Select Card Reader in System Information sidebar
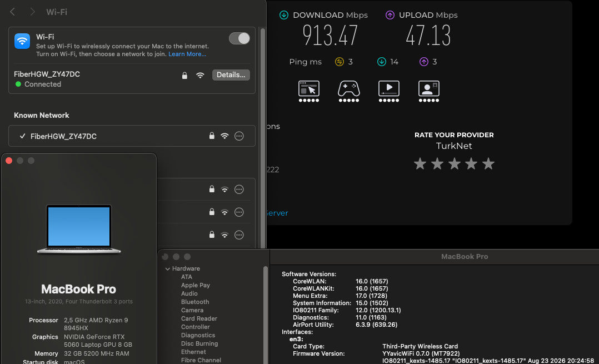The image size is (599, 364). point(199,318)
